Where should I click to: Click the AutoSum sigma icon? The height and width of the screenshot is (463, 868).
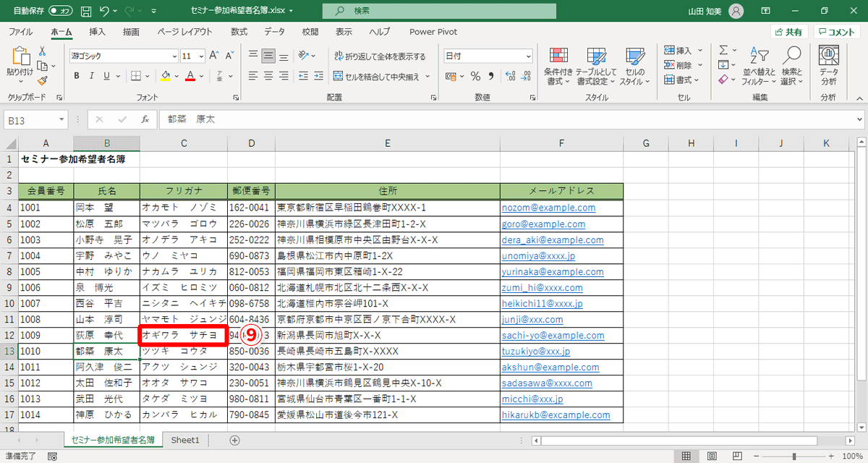click(723, 50)
